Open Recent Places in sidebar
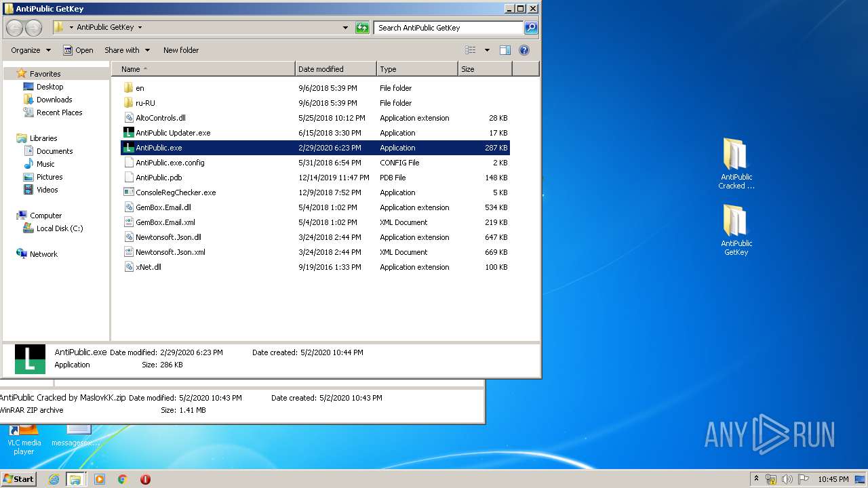The image size is (868, 488). tap(53, 113)
